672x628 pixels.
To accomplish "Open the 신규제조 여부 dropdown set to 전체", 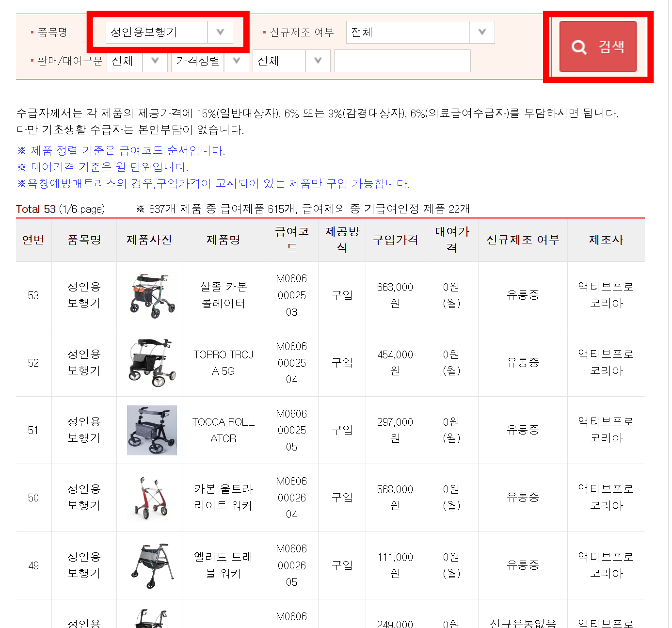I will [420, 32].
